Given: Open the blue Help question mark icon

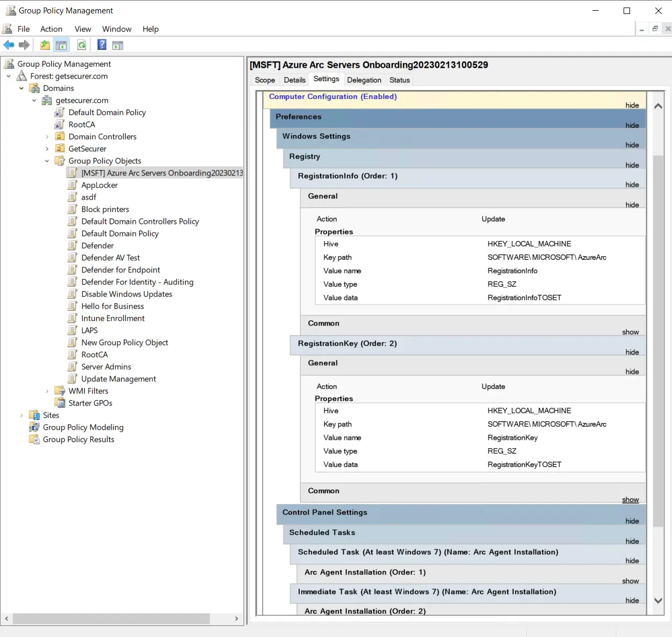Looking at the screenshot, I should (x=102, y=45).
